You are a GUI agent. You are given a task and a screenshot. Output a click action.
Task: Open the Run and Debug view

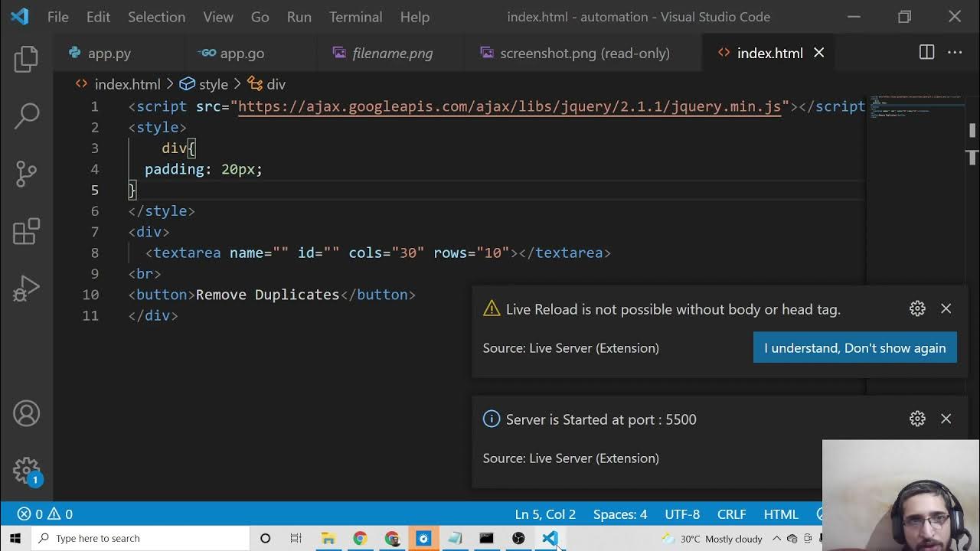pos(26,289)
